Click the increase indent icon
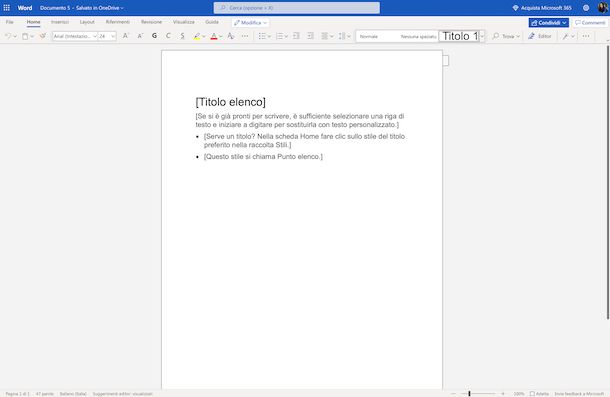The width and height of the screenshot is (610, 397). [310, 36]
